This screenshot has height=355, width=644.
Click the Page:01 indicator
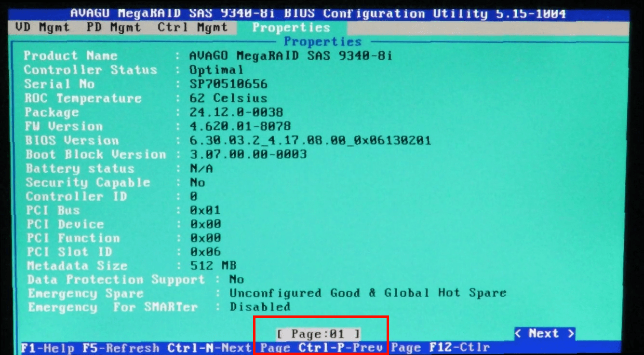pyautogui.click(x=319, y=334)
